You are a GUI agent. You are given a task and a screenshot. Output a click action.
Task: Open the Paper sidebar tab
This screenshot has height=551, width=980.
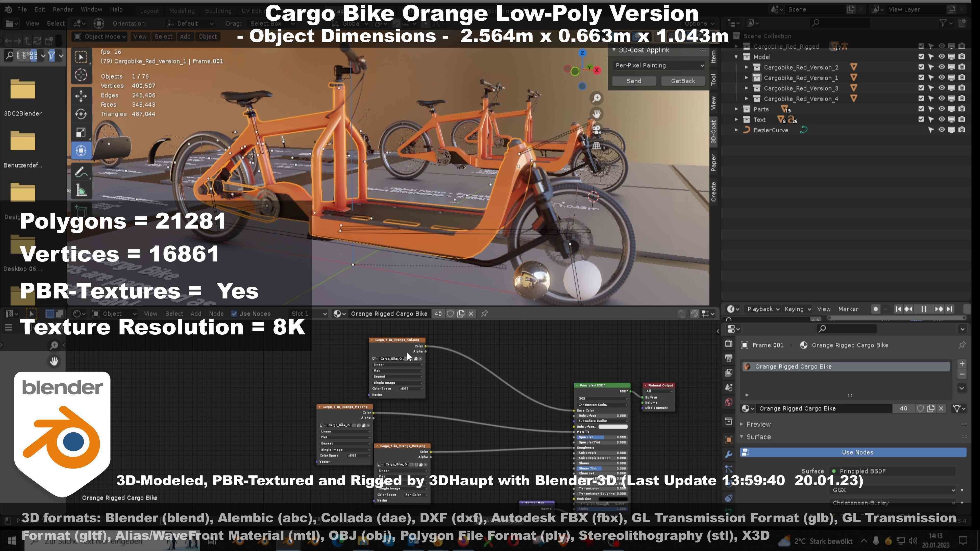pos(713,163)
